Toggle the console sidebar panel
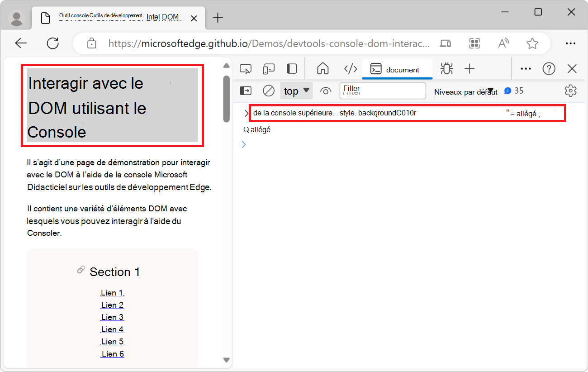The width and height of the screenshot is (588, 372). (x=246, y=91)
